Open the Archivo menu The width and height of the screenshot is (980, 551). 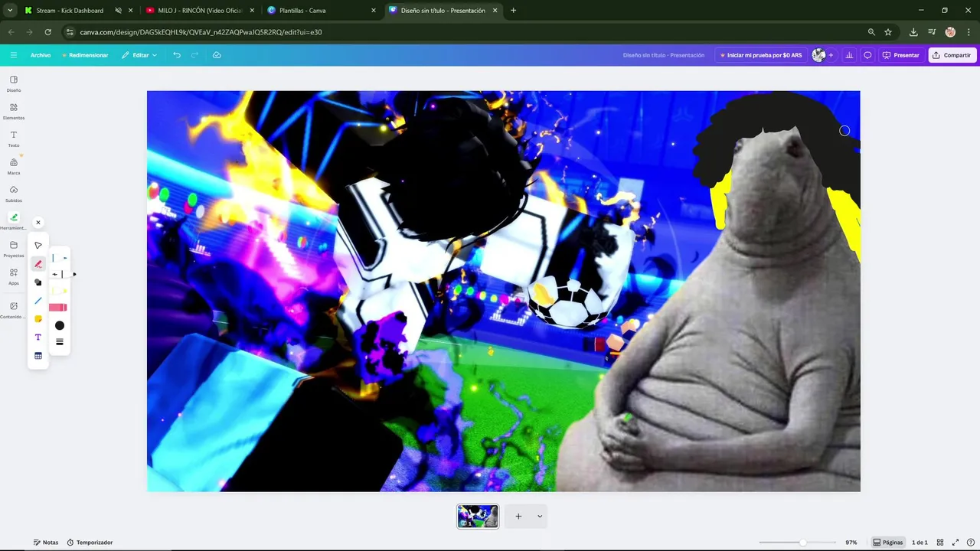tap(41, 55)
